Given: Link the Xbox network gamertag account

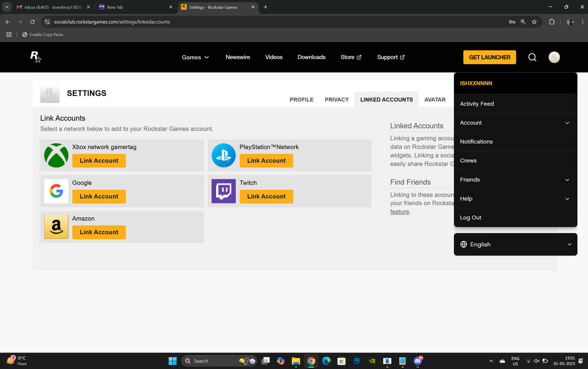Looking at the screenshot, I should 99,161.
